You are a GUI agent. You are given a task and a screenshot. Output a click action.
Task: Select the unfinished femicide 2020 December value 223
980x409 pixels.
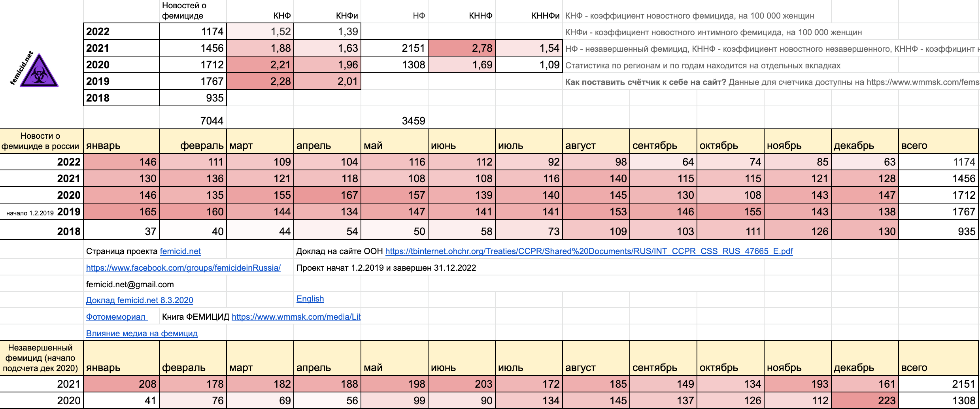(865, 400)
